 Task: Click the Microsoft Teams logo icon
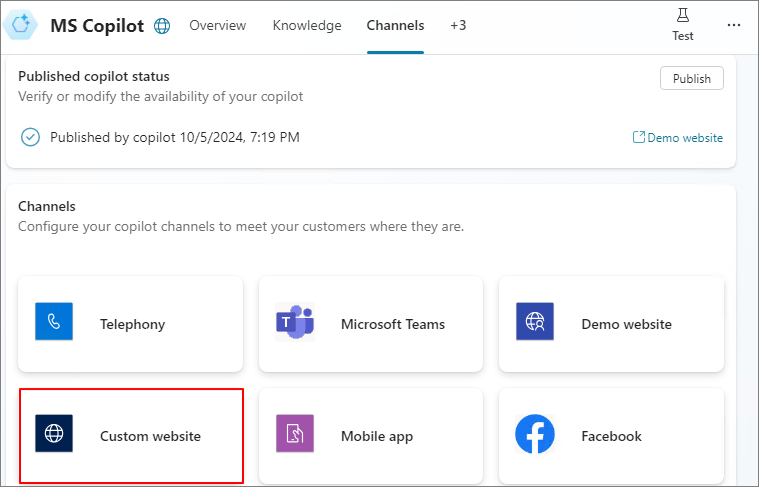point(295,322)
